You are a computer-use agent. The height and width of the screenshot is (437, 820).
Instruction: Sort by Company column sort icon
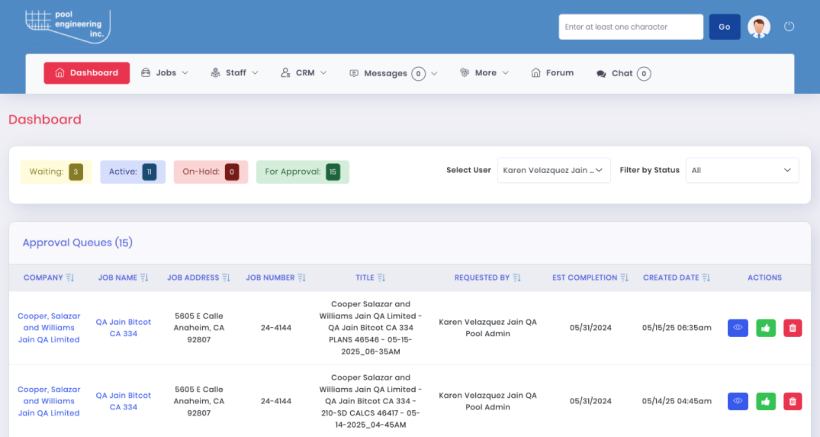tap(71, 278)
